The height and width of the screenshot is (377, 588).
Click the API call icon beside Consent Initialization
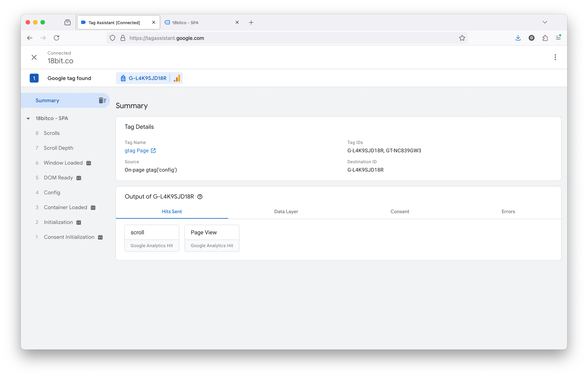point(100,237)
